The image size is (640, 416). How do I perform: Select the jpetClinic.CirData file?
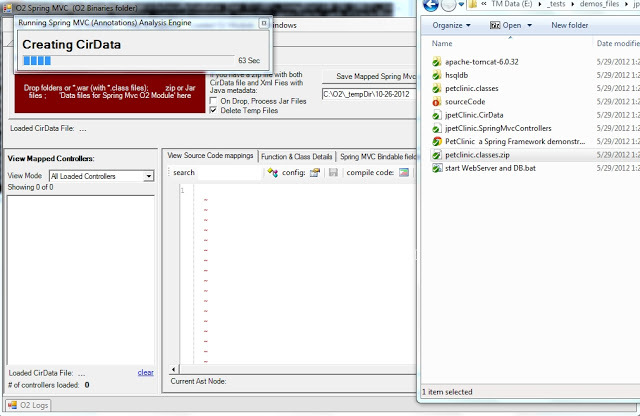(436, 115)
